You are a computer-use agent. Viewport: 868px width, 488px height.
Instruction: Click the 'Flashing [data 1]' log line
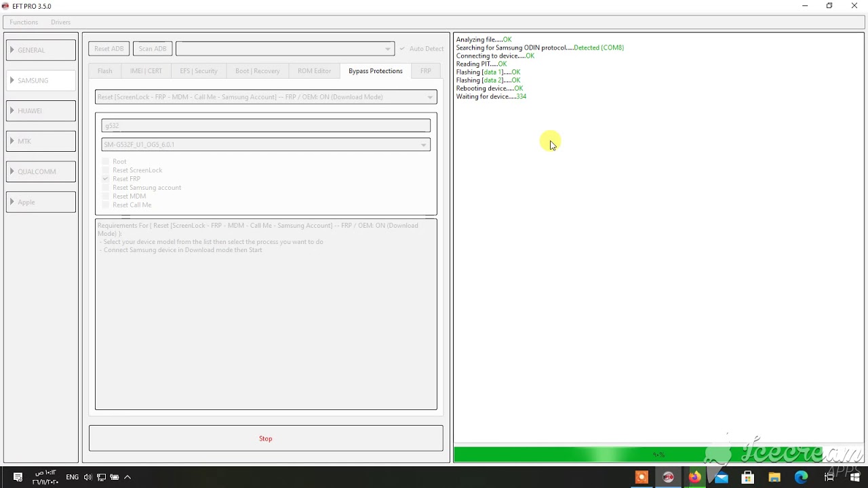click(x=488, y=73)
